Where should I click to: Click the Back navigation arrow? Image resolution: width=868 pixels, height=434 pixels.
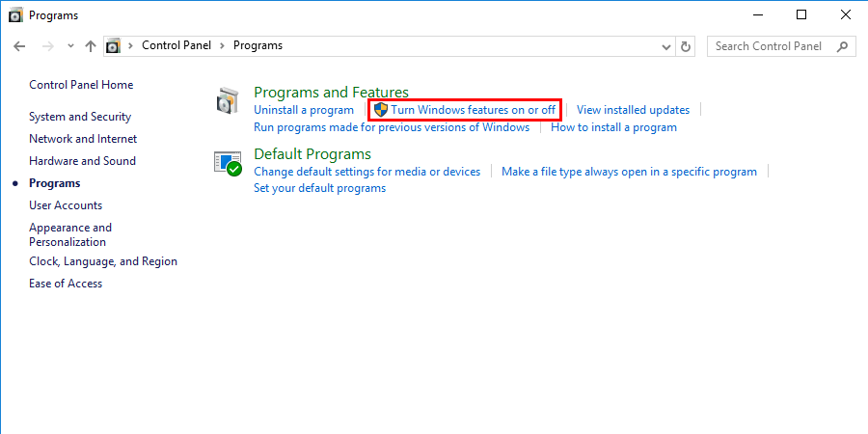point(19,46)
